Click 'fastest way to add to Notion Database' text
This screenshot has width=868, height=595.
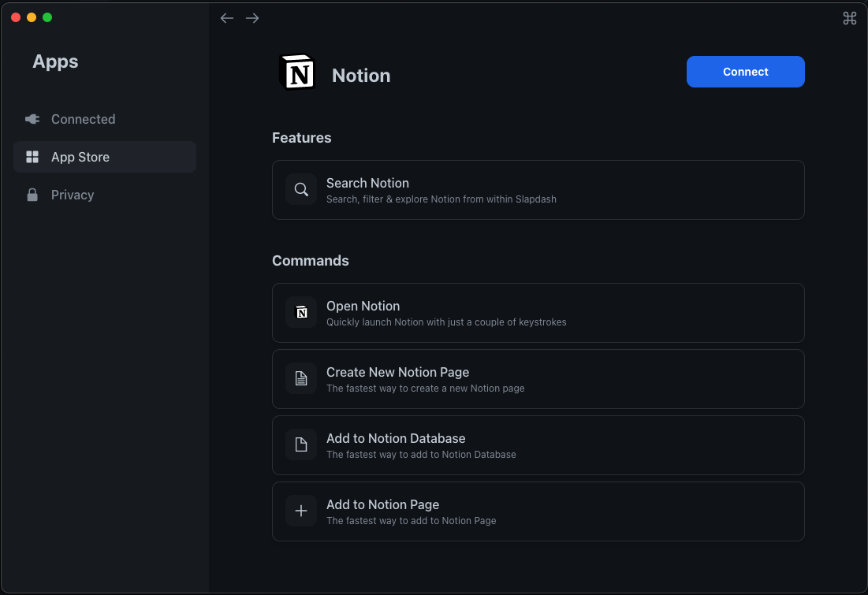coord(421,455)
